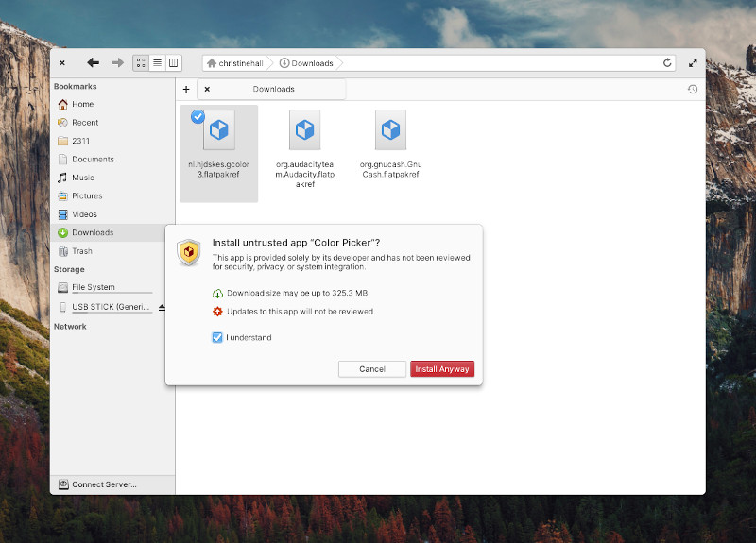Select nl.hjdskes.gcolor3.flatpakref file icon
This screenshot has width=756, height=543.
pos(219,130)
